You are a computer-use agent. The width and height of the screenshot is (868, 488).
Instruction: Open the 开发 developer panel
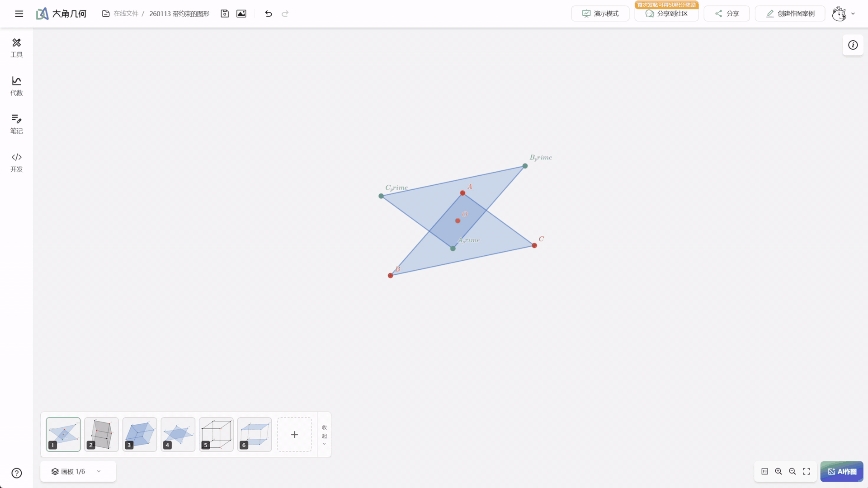tap(17, 163)
